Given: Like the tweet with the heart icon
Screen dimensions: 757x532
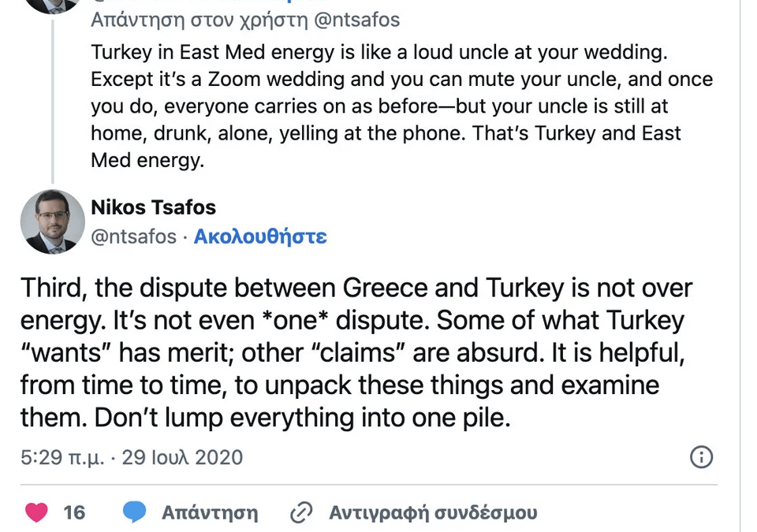Looking at the screenshot, I should (x=36, y=513).
